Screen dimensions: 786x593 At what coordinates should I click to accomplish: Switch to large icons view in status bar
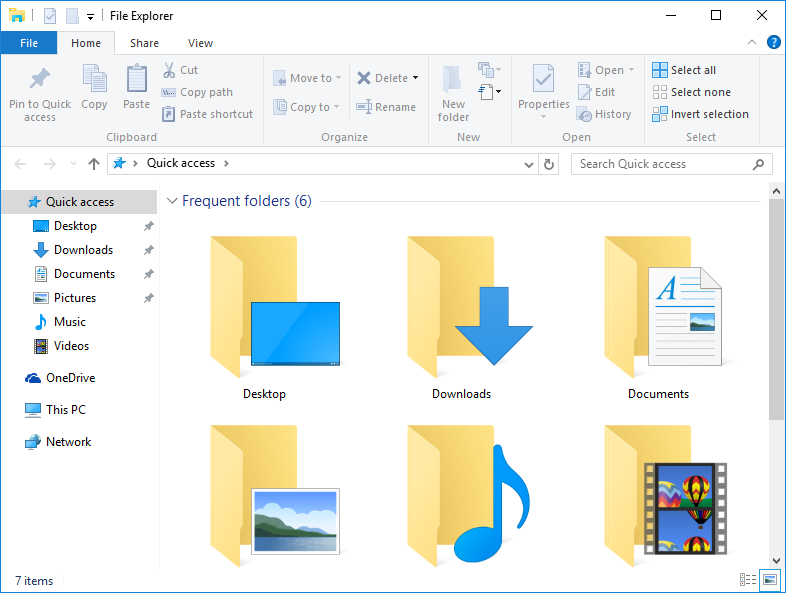(x=770, y=580)
